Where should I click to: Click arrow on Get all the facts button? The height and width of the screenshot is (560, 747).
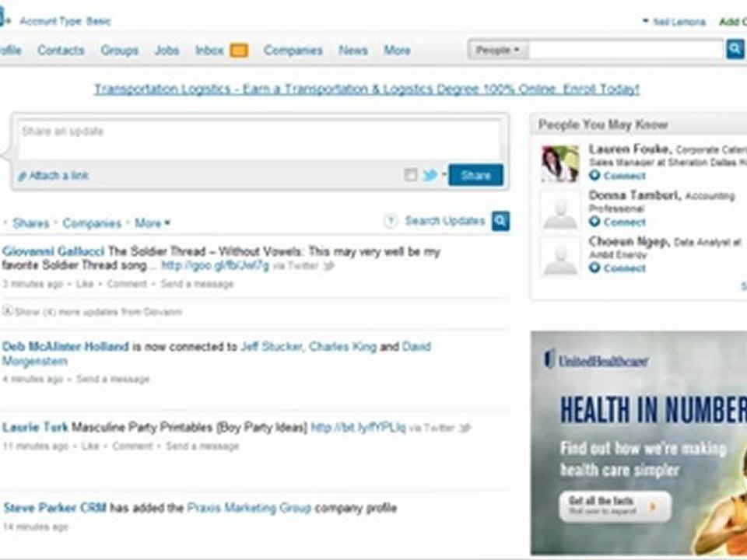(653, 506)
